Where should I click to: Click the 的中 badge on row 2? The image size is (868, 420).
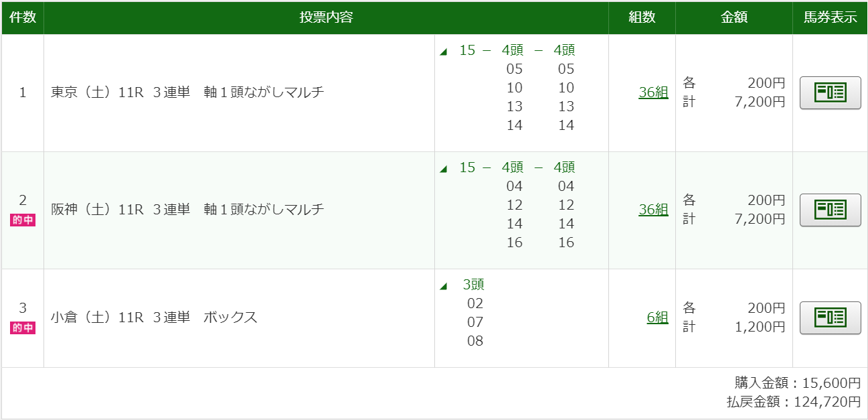[x=23, y=220]
